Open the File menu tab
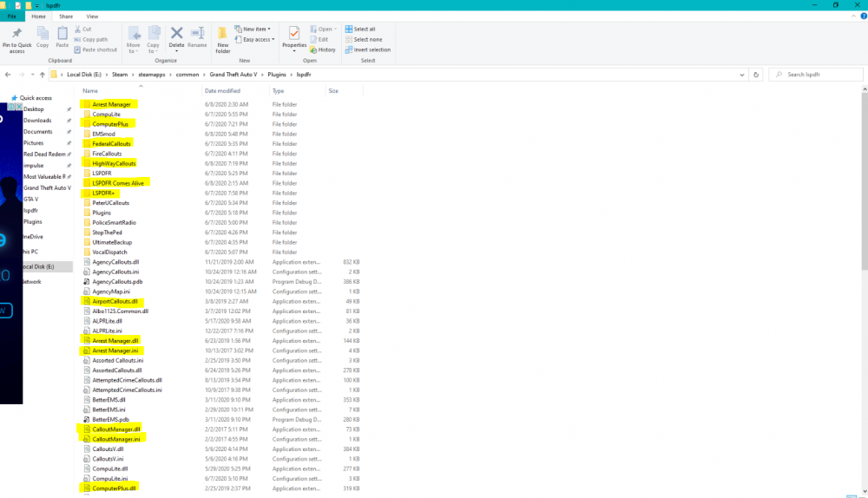Viewport: 868px width, 498px height. [x=11, y=16]
